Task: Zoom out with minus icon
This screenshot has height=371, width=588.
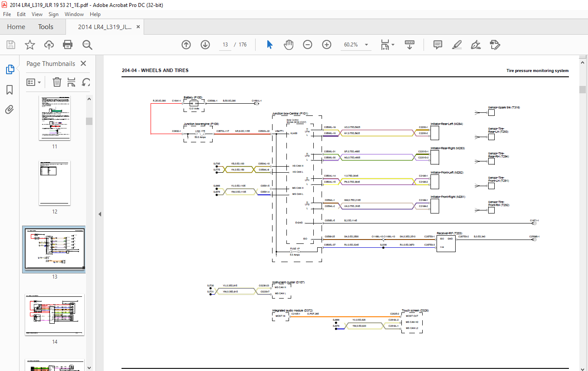Action: (x=308, y=45)
